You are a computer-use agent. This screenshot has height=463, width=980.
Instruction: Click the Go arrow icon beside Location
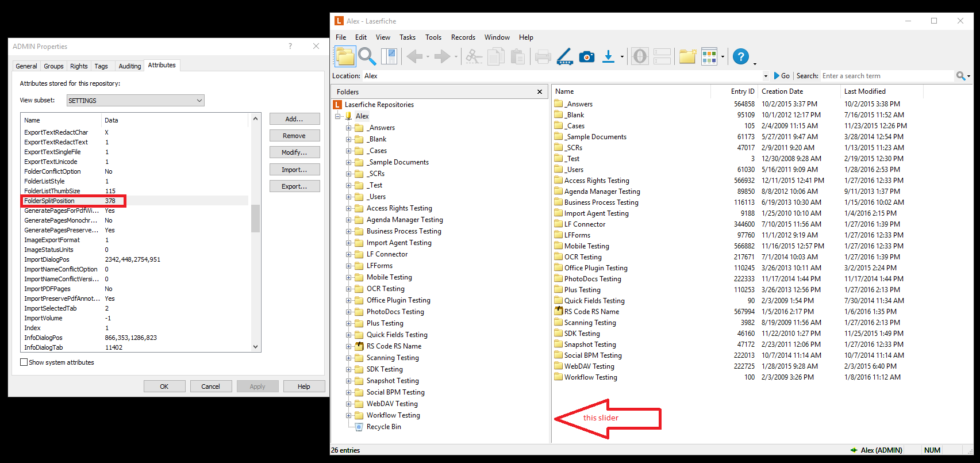[x=777, y=76]
